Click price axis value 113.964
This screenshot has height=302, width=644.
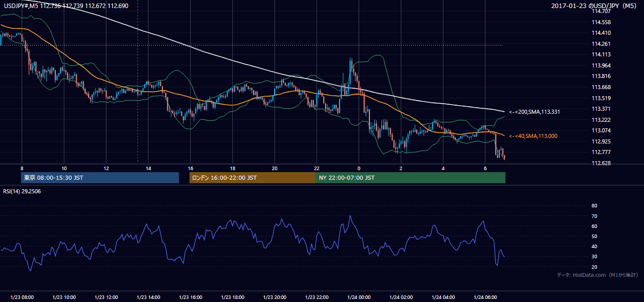601,65
